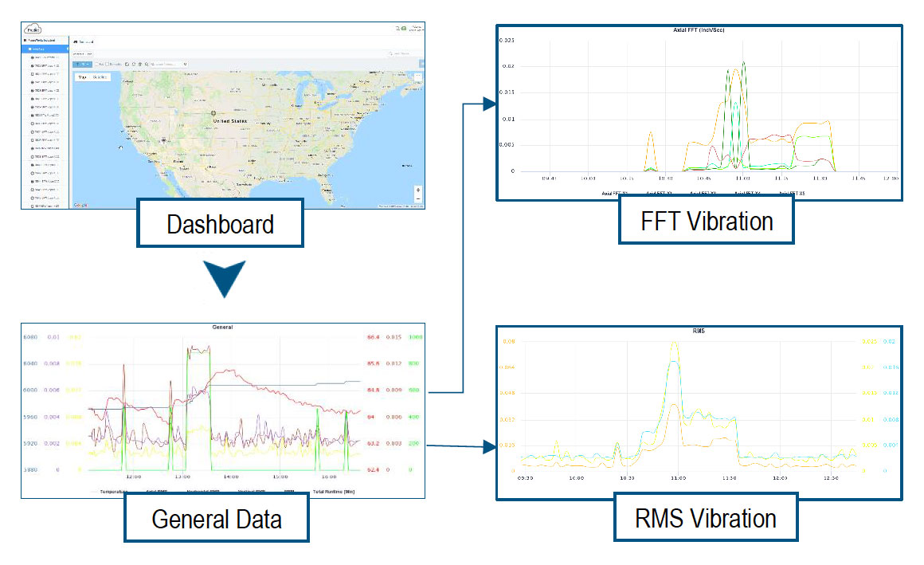Click the Google link at the map's bottom-left
This screenshot has width=924, height=565.
80,205
